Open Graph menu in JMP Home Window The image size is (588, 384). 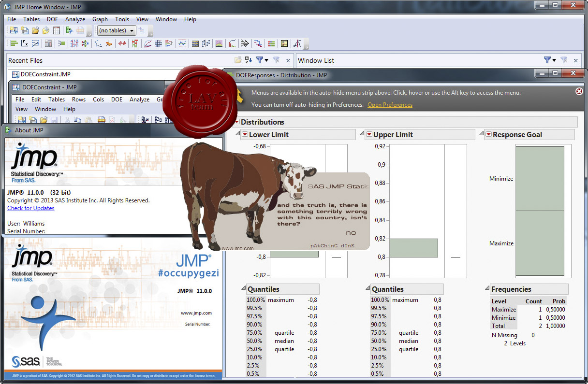100,19
